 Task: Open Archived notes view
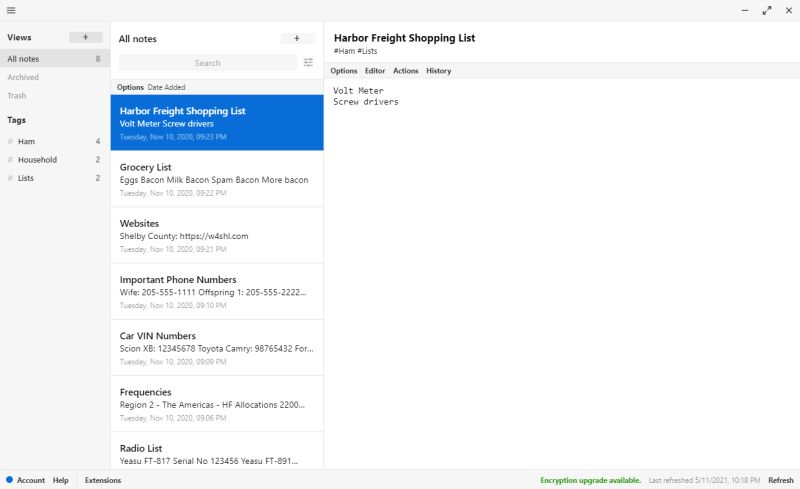[x=55, y=77]
